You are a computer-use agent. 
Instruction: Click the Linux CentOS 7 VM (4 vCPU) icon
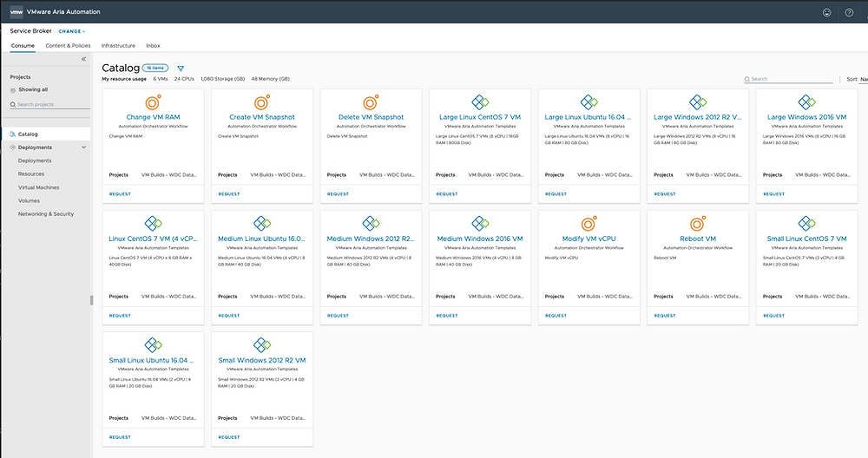click(154, 224)
